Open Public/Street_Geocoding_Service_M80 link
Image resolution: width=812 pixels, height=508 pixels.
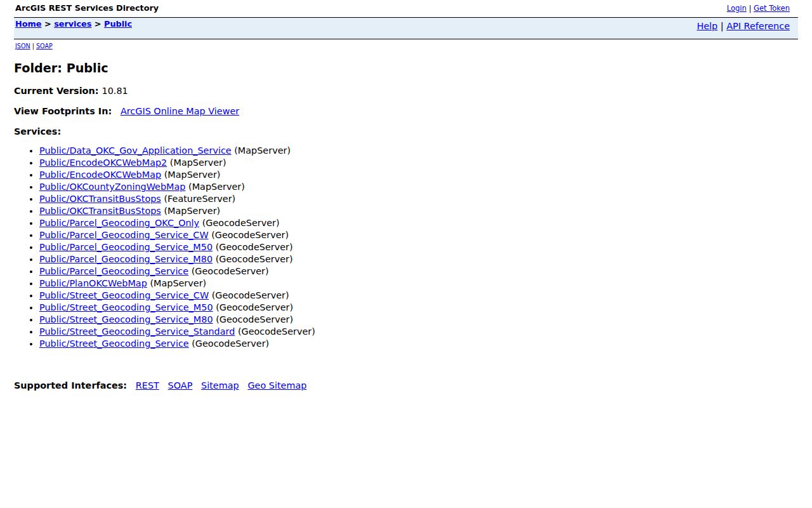[126, 319]
